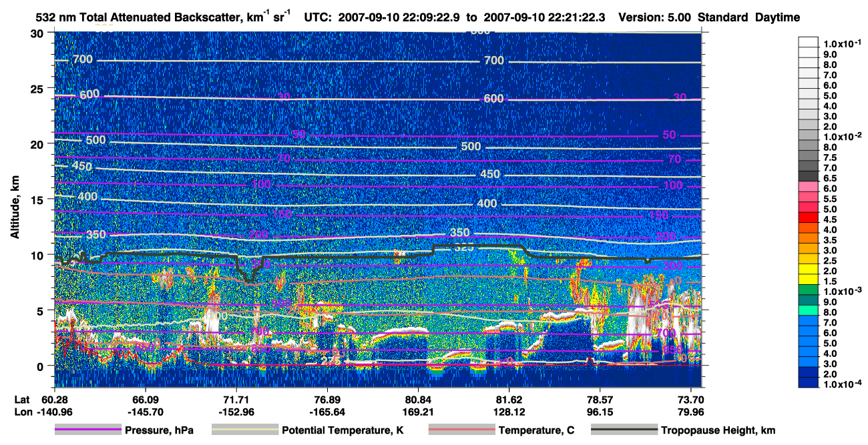The width and height of the screenshot is (868, 445).
Task: Click the yellow Potential Temperature legend line
Action: tap(244, 430)
